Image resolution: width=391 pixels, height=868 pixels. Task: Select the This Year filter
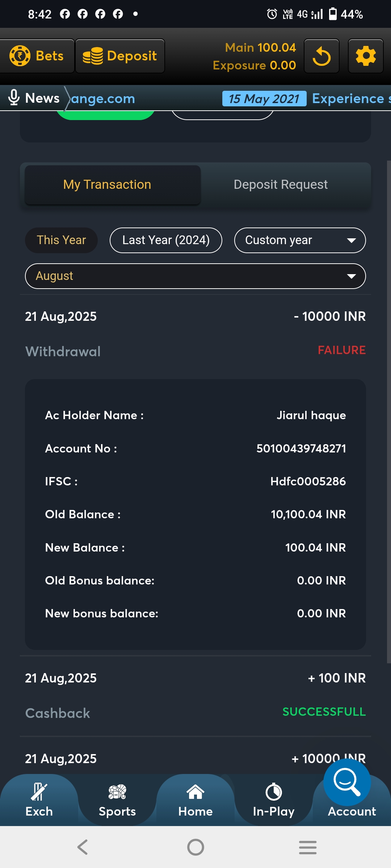click(61, 240)
